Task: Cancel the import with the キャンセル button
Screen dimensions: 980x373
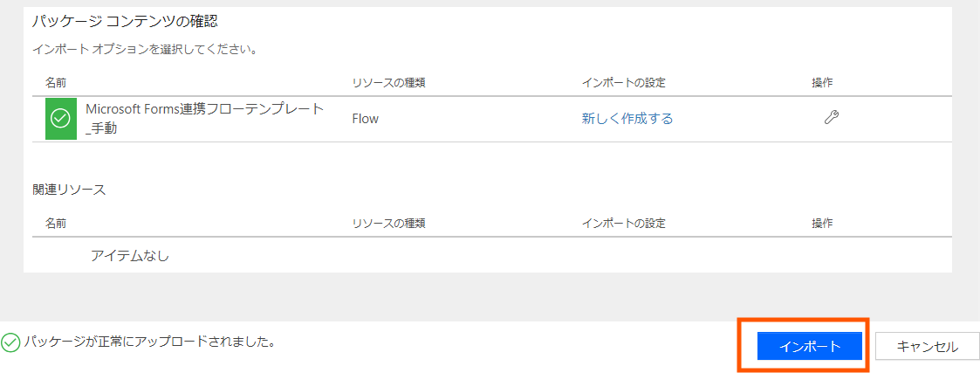Action: pos(927,347)
